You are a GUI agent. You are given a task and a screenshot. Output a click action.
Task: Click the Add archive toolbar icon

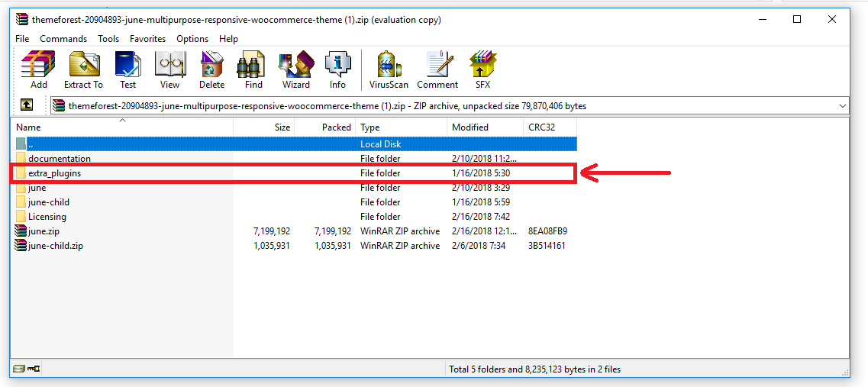point(38,69)
